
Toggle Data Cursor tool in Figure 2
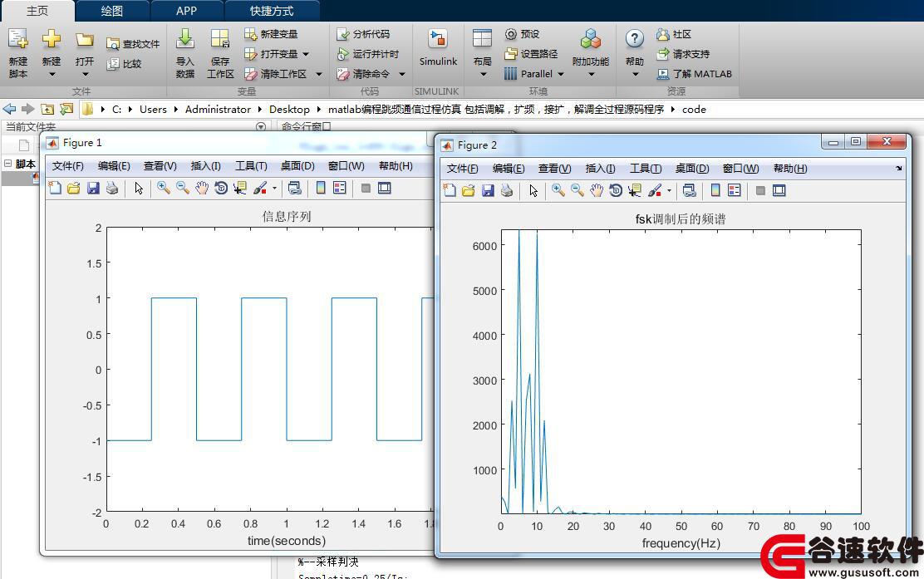tap(635, 190)
